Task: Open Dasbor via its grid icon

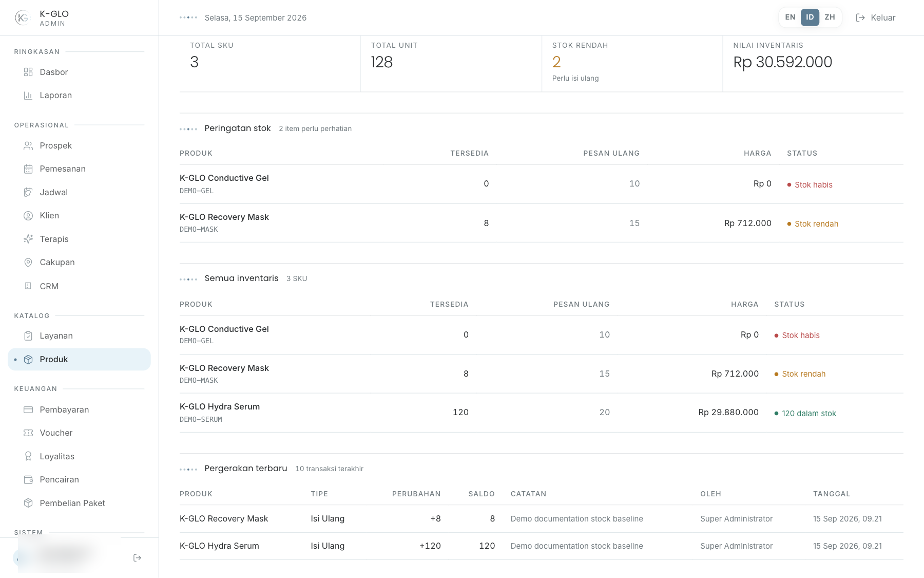Action: point(28,72)
